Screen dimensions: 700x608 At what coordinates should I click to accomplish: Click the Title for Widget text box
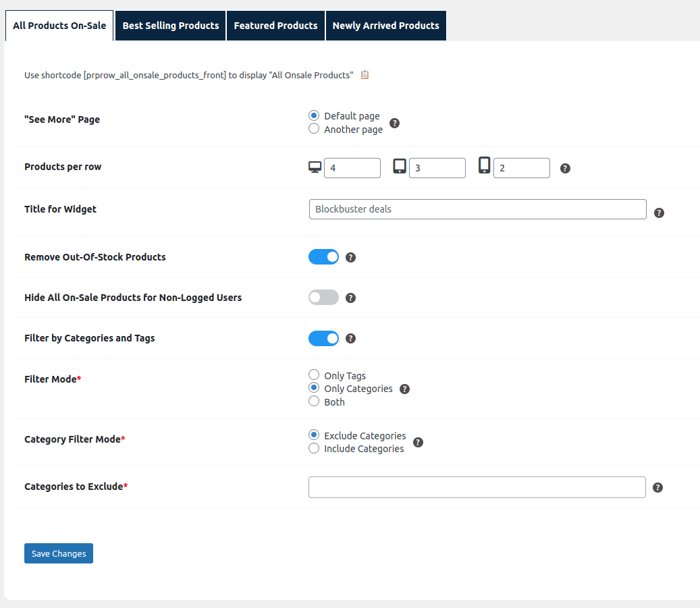(x=477, y=209)
